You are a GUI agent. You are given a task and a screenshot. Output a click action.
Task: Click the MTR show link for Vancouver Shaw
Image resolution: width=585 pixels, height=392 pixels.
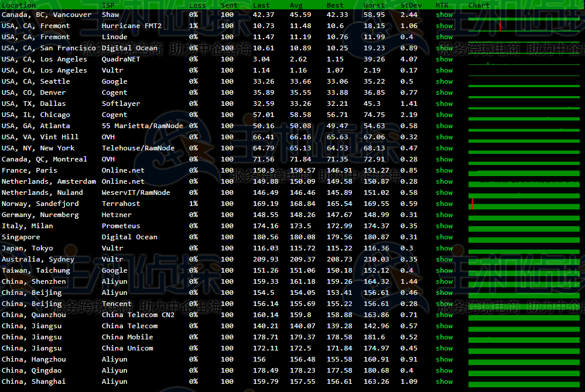tap(444, 15)
